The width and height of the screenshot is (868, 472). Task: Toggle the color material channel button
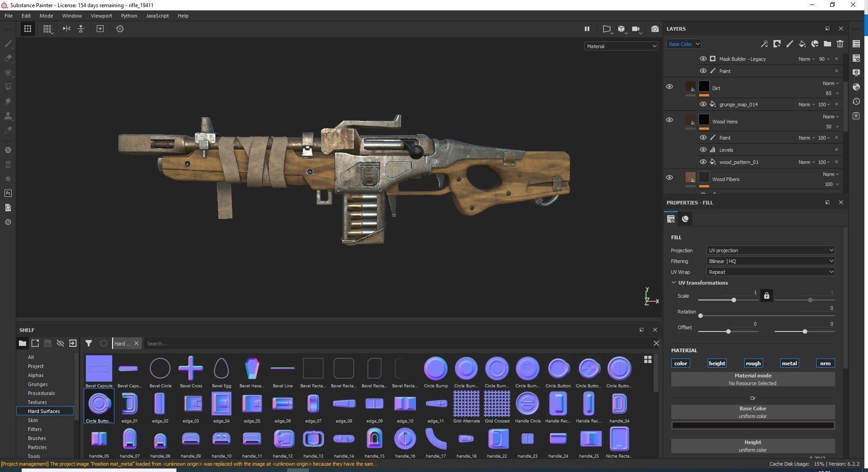[681, 363]
